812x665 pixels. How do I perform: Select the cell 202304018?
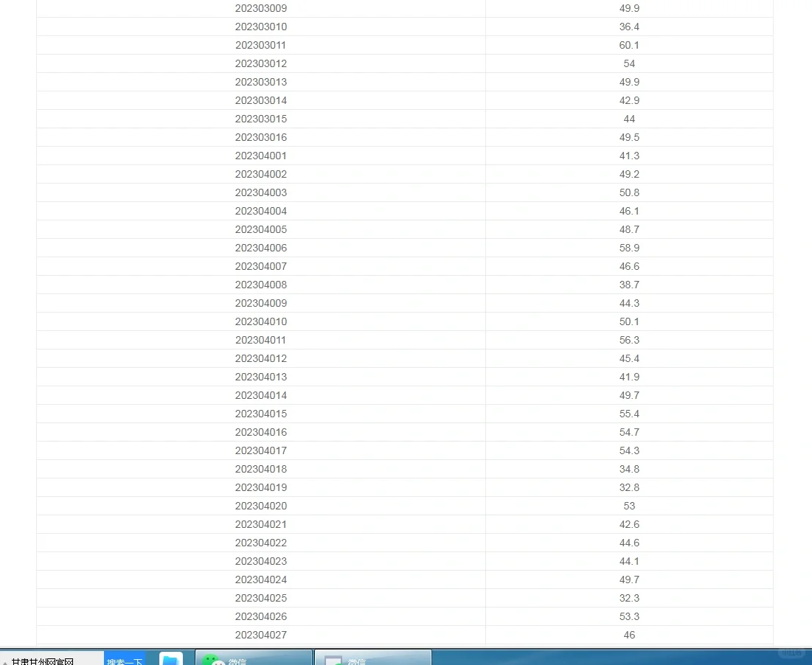point(261,469)
